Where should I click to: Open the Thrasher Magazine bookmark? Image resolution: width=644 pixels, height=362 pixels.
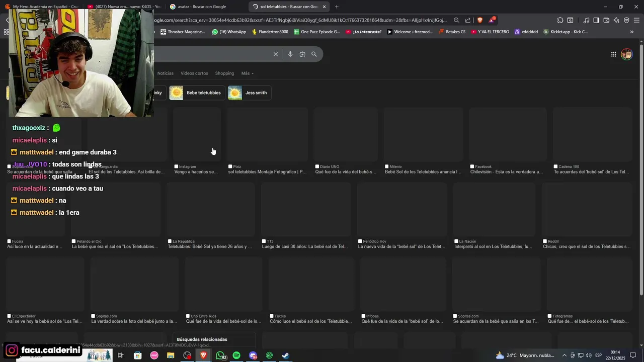[x=183, y=32]
